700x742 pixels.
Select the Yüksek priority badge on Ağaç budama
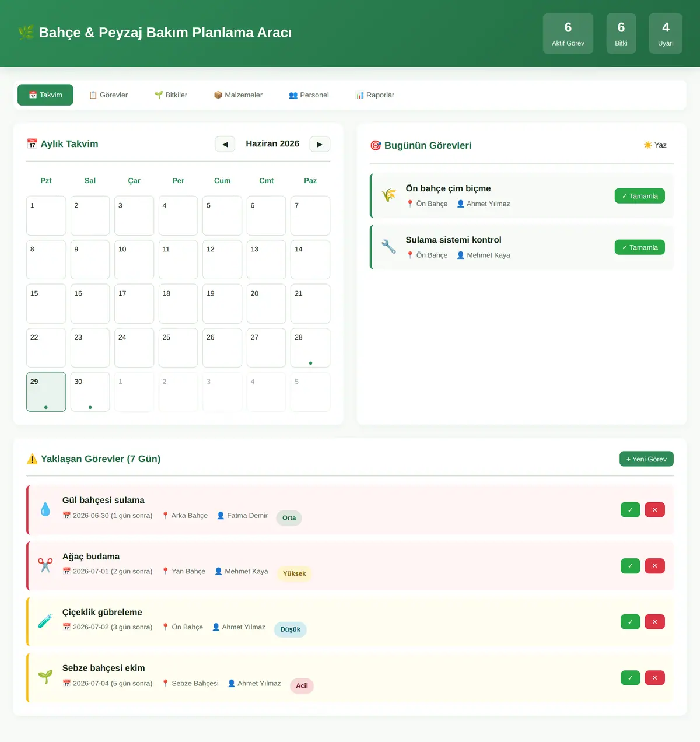[x=295, y=573]
